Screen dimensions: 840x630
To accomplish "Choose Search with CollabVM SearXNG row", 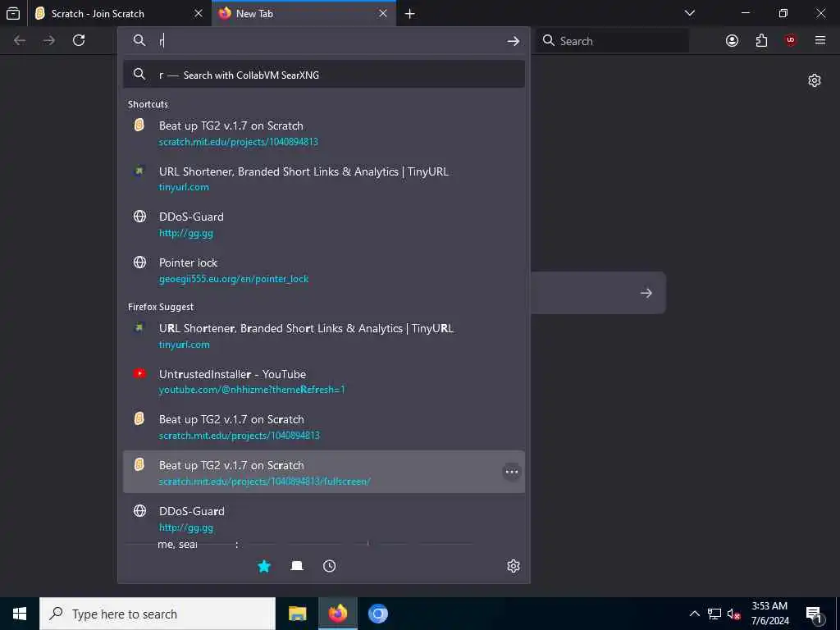I will [x=323, y=75].
